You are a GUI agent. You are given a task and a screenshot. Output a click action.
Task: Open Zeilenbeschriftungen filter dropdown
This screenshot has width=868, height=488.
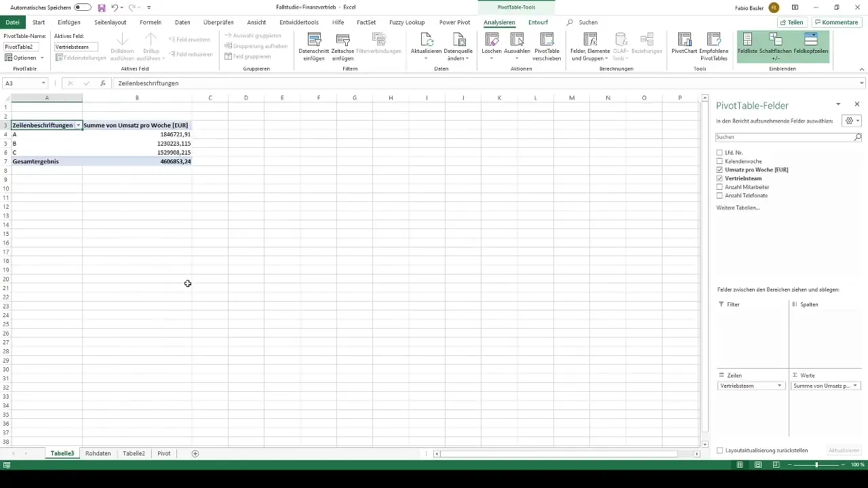78,125
